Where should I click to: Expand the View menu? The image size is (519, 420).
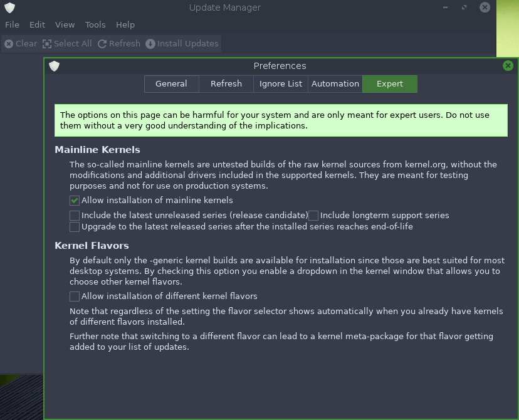(x=65, y=25)
